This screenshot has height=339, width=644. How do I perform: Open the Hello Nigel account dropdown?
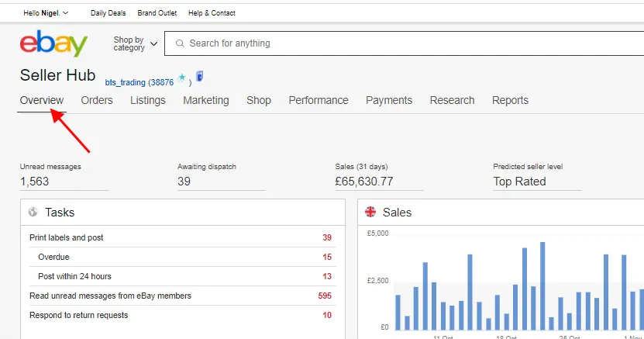(46, 13)
